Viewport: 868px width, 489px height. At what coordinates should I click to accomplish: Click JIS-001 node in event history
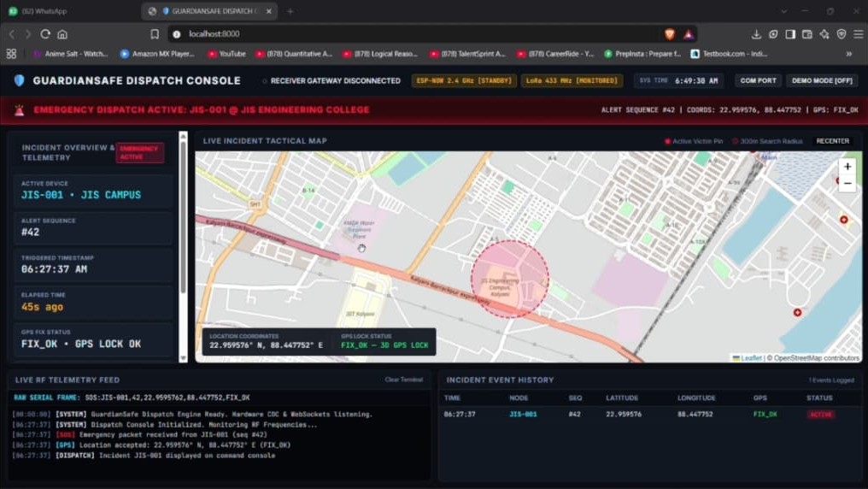coord(523,415)
